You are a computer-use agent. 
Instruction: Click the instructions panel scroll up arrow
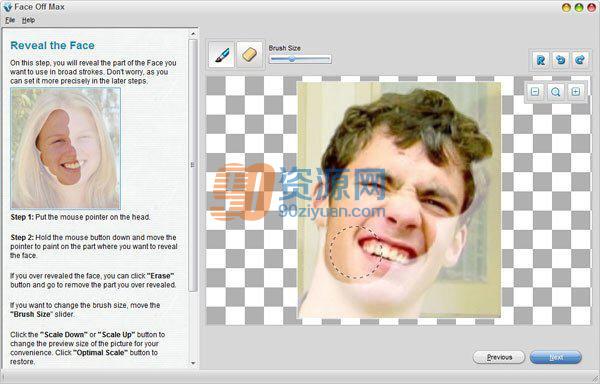pos(193,34)
